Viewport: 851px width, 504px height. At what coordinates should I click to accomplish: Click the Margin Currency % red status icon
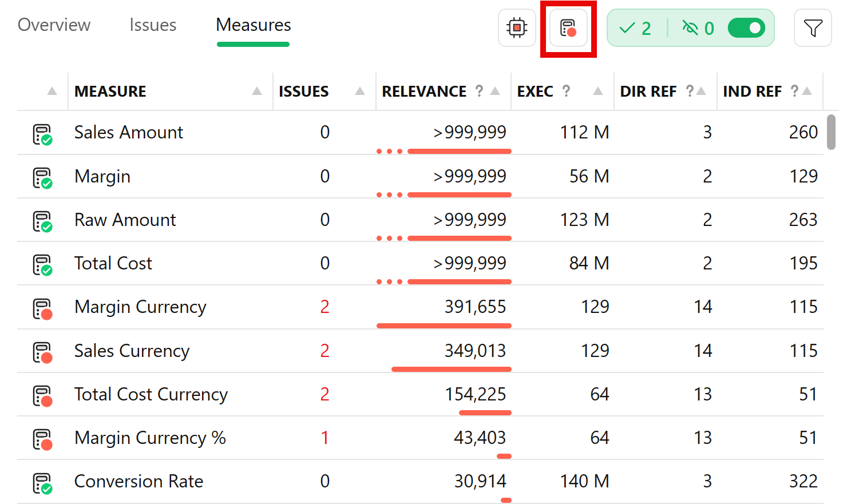[42, 439]
